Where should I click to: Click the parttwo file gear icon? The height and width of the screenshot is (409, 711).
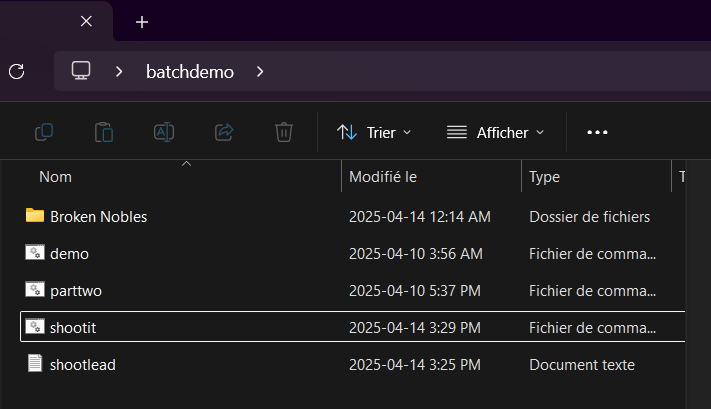[35, 289]
